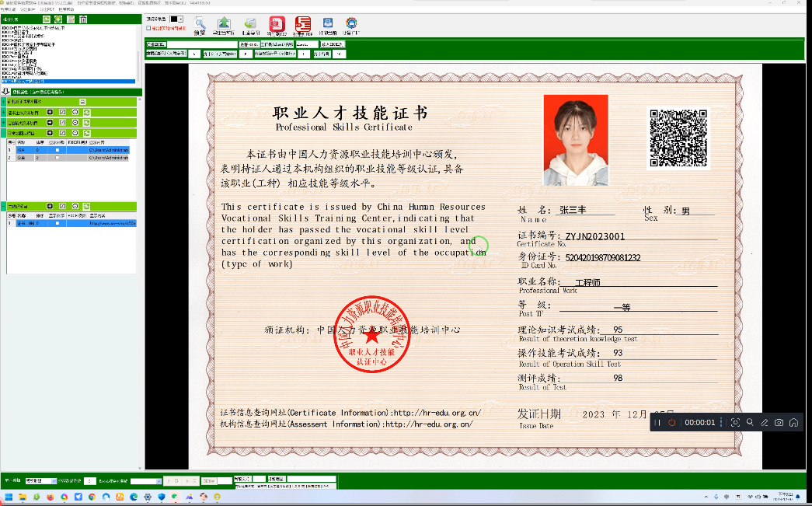
Task: Collapse the QR code settings section with minus
Action: pyautogui.click(x=3, y=206)
